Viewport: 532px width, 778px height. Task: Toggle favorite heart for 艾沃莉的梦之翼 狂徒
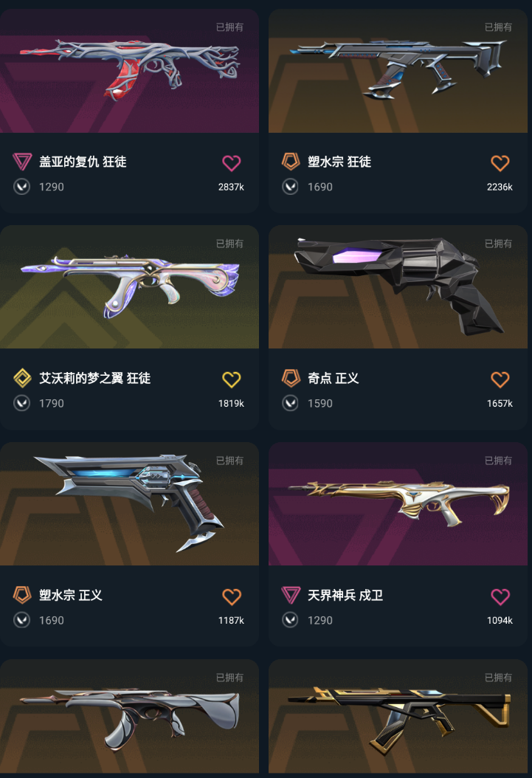[231, 379]
